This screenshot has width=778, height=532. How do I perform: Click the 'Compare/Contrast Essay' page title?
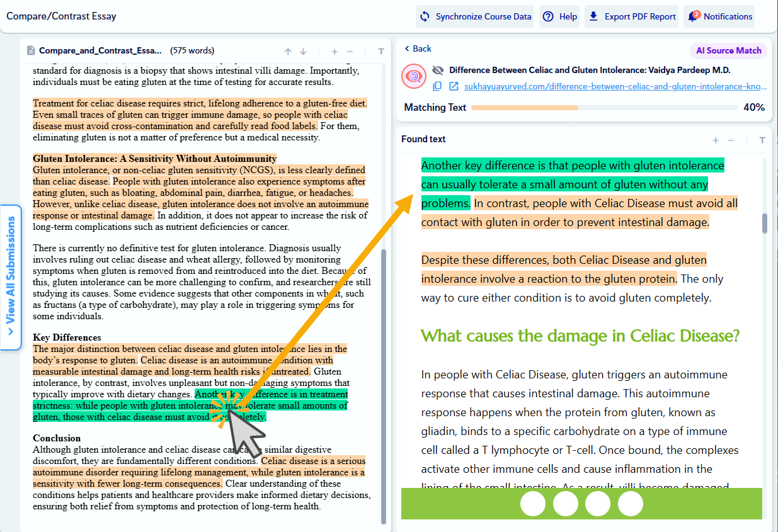pyautogui.click(x=61, y=16)
